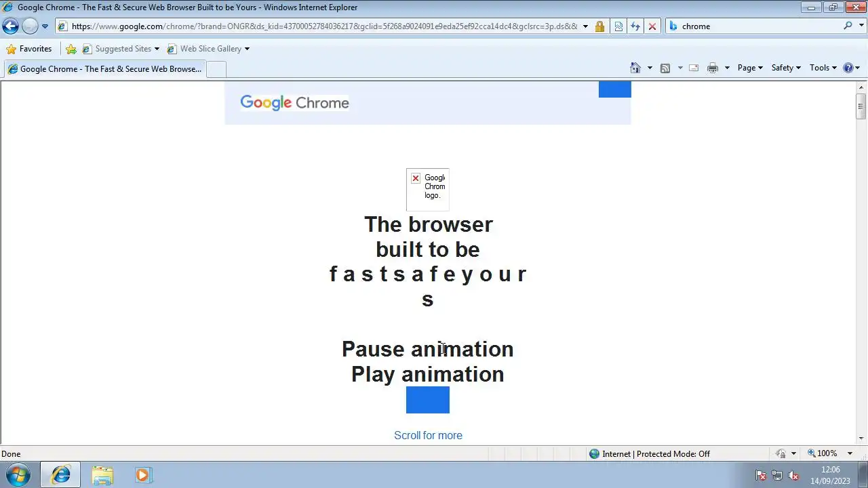Image resolution: width=868 pixels, height=488 pixels.
Task: Click the Read Mail envelope icon
Action: [694, 68]
